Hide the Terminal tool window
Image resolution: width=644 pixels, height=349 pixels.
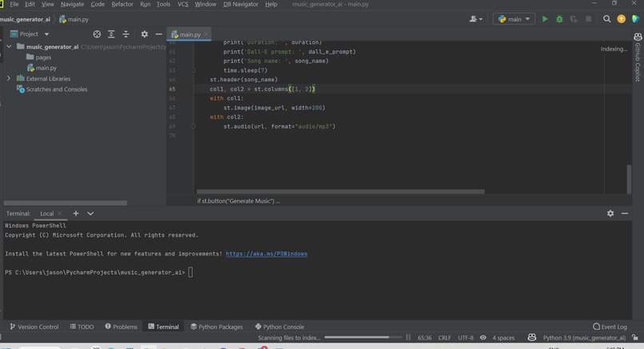coord(625,213)
